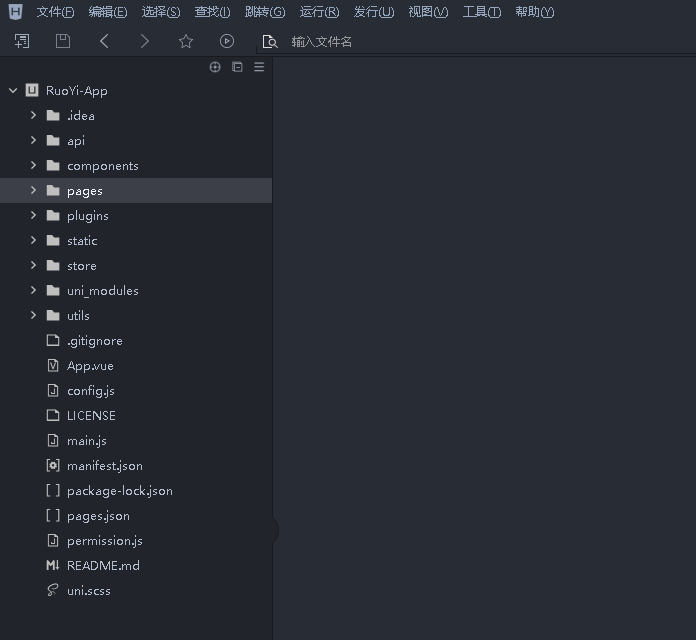
Task: Open the uni.scss file name
Action: coord(88,591)
